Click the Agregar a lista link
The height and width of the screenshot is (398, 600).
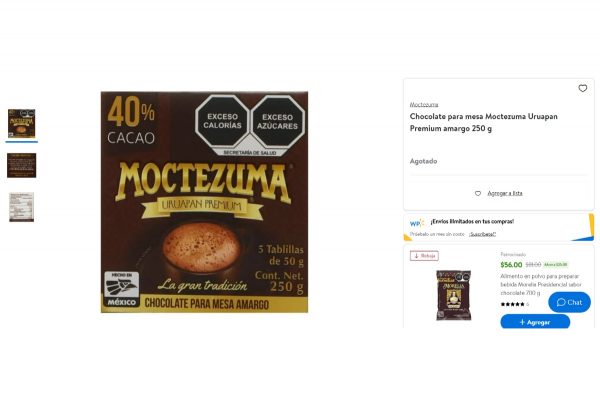[505, 193]
